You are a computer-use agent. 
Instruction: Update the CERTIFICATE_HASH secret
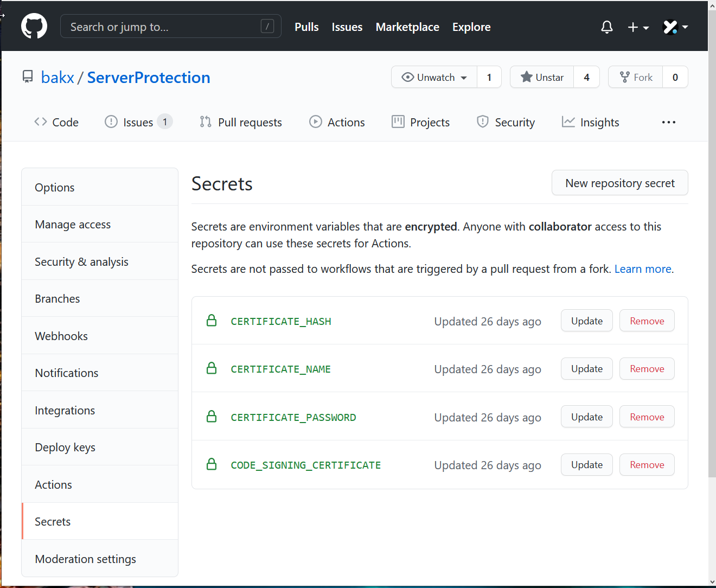coord(587,321)
